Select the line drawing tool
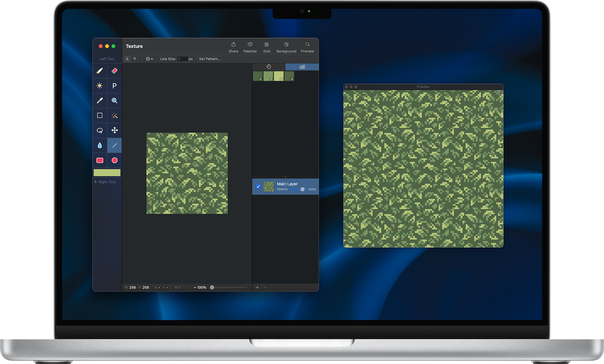Viewport: 604px width, 364px height. 115,145
